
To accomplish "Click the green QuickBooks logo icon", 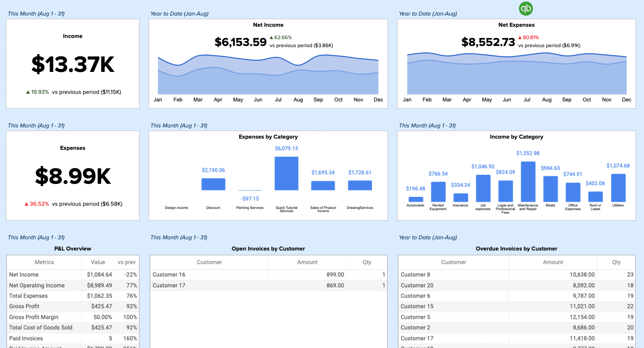I will click(526, 8).
